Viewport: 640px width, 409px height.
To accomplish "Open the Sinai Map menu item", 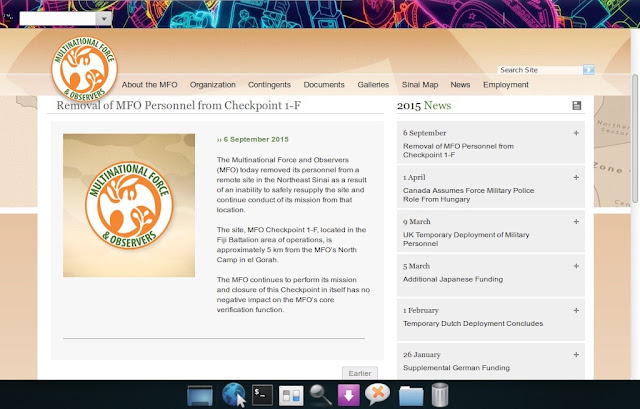I will coord(420,85).
